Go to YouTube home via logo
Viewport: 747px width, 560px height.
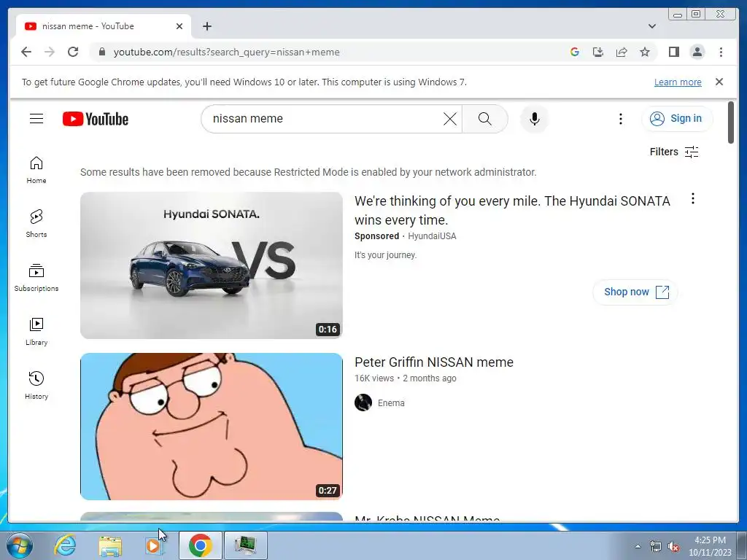(96, 119)
